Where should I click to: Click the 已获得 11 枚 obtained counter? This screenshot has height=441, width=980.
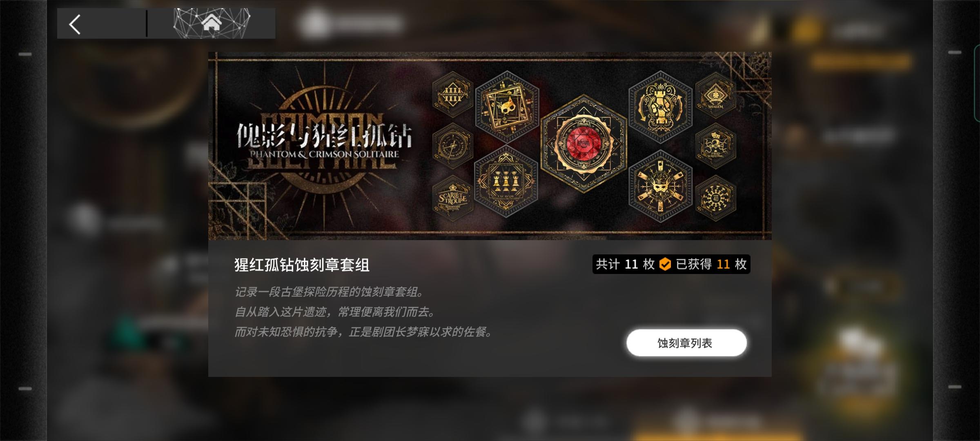pyautogui.click(x=711, y=264)
